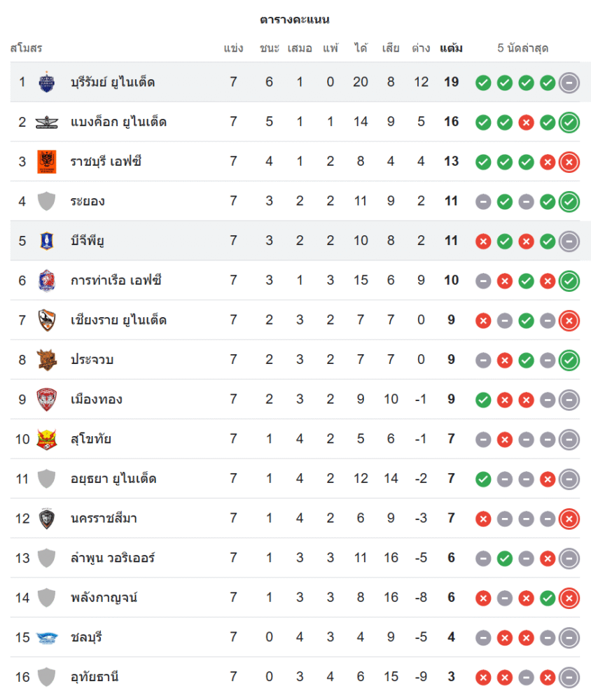The image size is (591, 700).
Task: Click Bangkok United's latest win result icon
Action: pos(569,122)
